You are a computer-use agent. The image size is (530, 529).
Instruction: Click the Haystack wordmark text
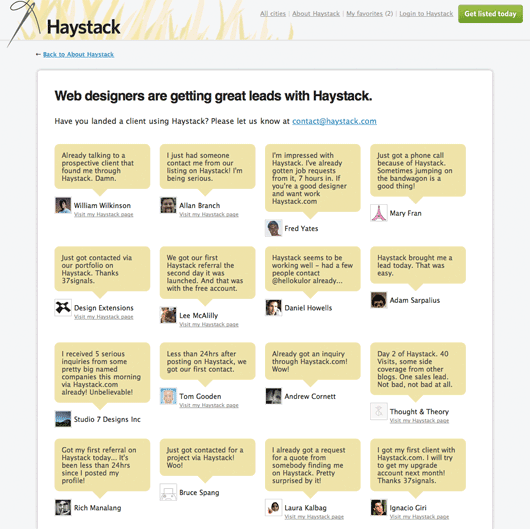tap(83, 27)
